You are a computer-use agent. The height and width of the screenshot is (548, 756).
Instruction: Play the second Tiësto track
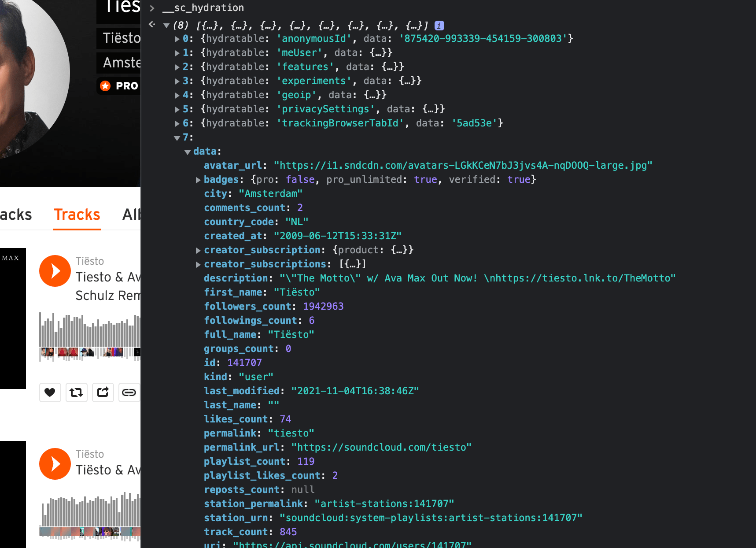coord(55,463)
